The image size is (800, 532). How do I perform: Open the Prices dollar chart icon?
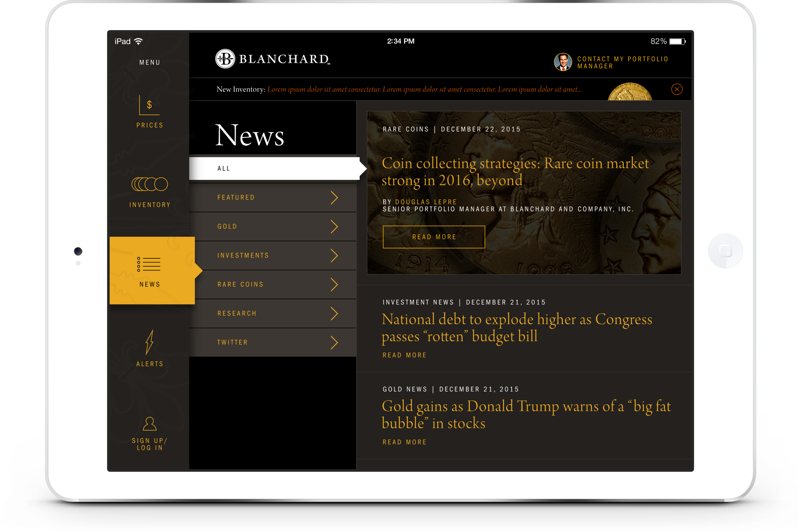click(x=149, y=105)
